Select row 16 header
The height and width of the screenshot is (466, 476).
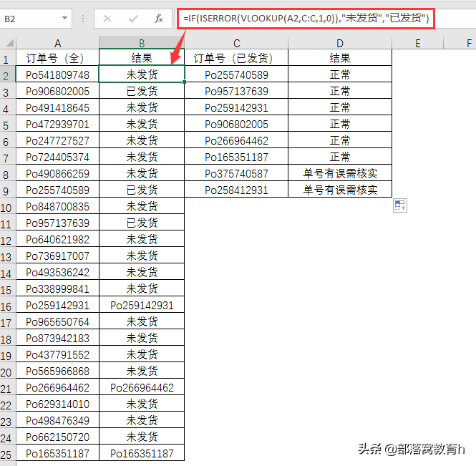click(x=8, y=306)
